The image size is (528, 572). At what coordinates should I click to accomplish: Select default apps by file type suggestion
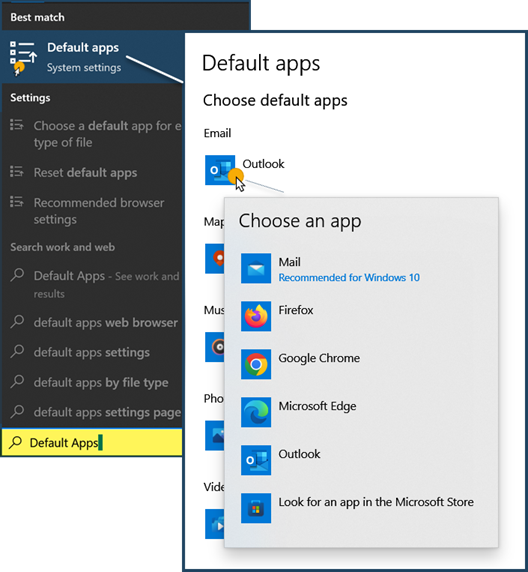coord(92,382)
